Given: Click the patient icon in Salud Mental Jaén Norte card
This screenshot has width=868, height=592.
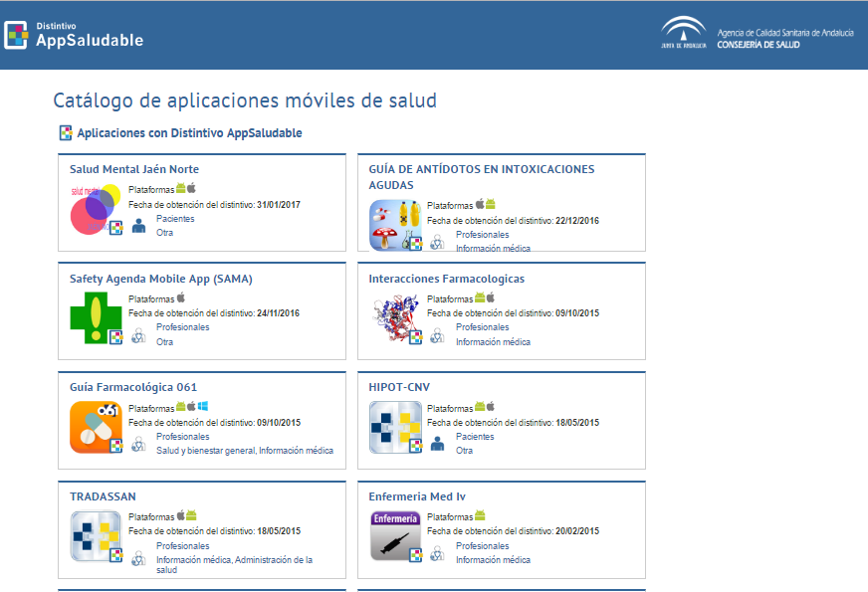Looking at the screenshot, I should pos(139,226).
